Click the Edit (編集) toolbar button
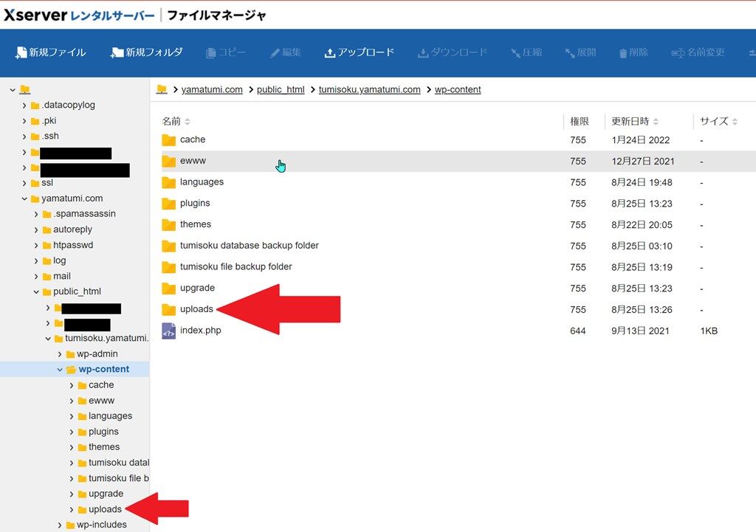Image resolution: width=756 pixels, height=532 pixels. click(x=286, y=52)
